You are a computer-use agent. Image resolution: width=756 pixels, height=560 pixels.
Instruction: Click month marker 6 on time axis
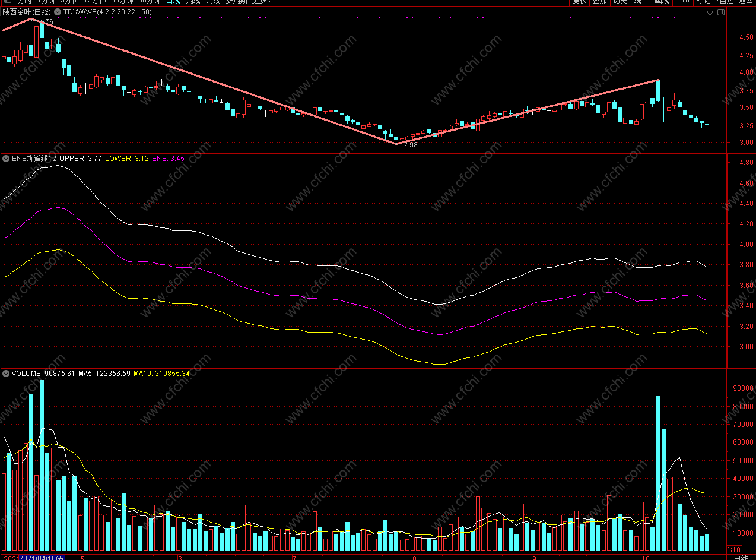[179, 558]
